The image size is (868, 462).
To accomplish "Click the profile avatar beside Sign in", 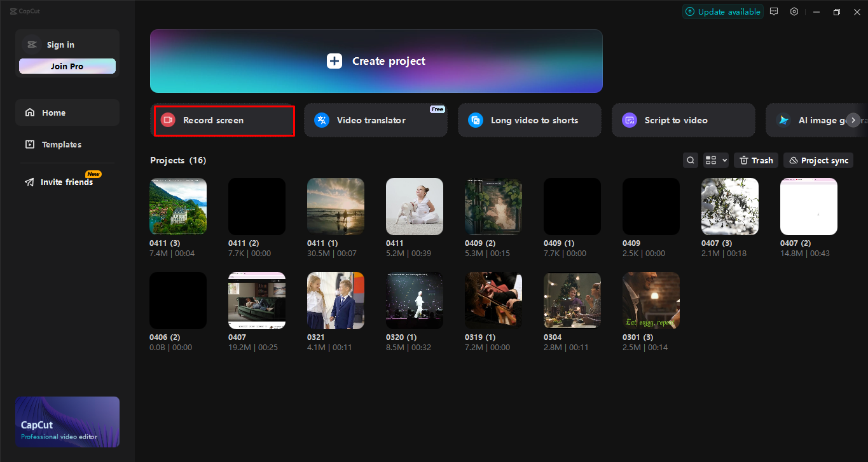I will [32, 44].
